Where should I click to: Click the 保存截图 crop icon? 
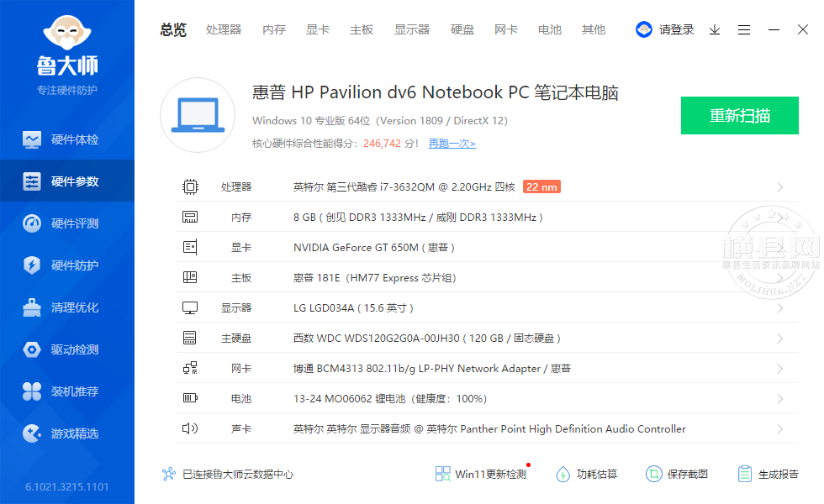click(654, 474)
